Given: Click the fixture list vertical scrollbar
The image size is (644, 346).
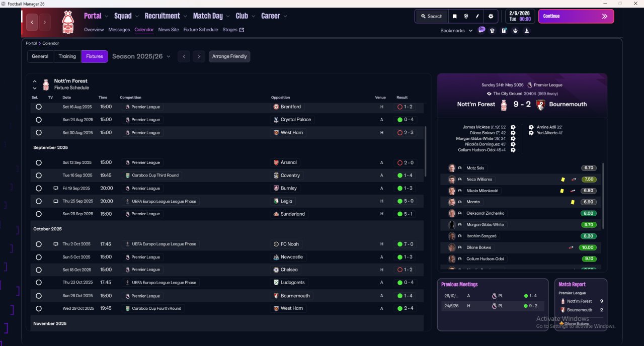Looking at the screenshot, I should 426,151.
